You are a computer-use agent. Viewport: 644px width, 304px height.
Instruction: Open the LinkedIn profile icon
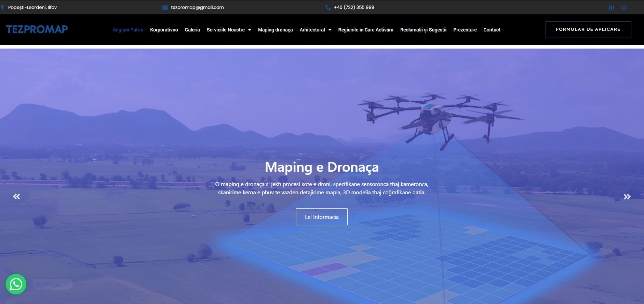point(612,7)
